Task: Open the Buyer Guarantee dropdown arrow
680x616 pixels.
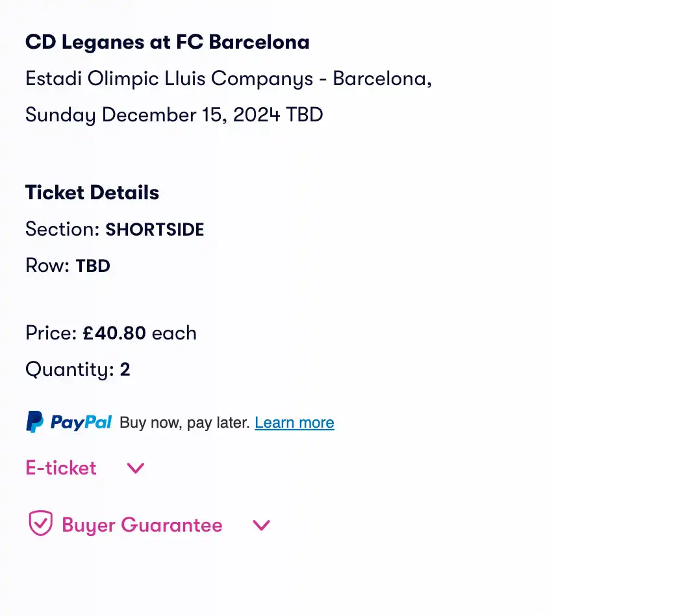Action: tap(261, 524)
